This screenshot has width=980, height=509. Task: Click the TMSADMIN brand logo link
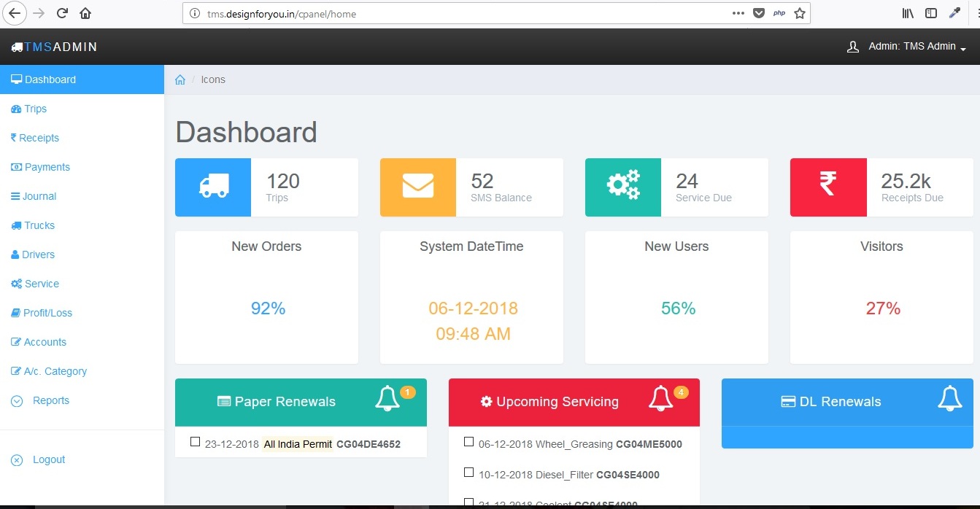point(55,47)
